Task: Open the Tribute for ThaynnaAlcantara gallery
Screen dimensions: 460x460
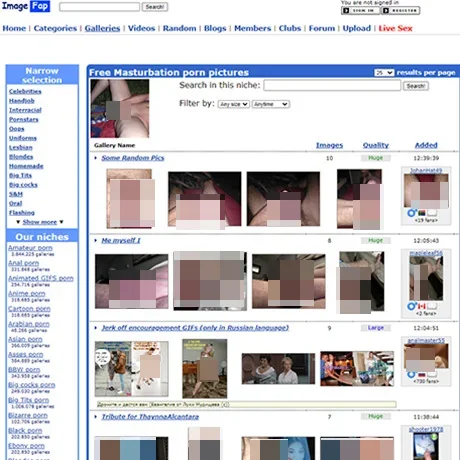Action: coord(150,417)
